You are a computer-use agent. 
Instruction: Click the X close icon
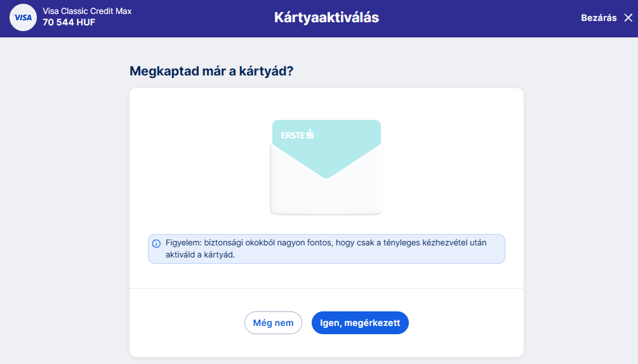point(628,18)
